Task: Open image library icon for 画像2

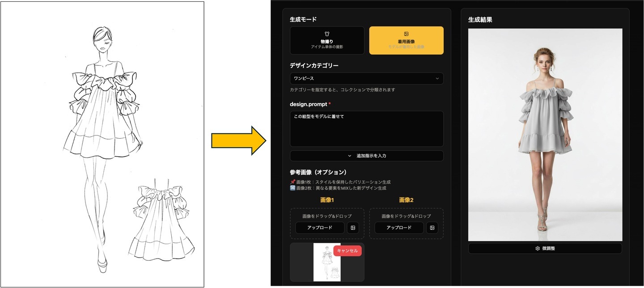Action: pos(432,228)
